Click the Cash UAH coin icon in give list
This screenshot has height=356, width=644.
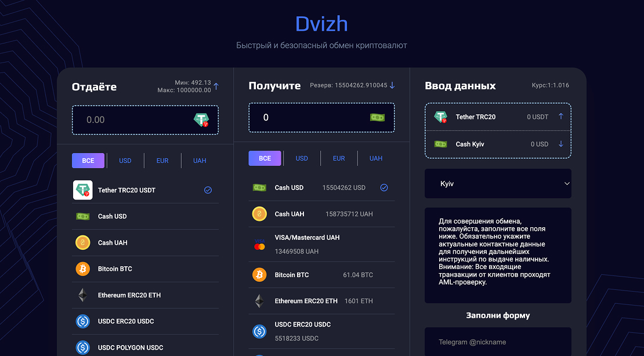coord(82,243)
